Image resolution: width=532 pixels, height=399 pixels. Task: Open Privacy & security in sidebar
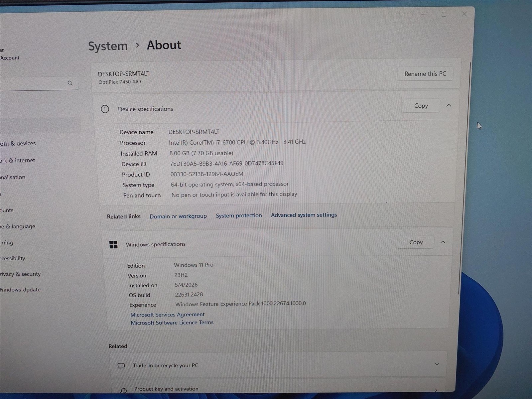(20, 274)
